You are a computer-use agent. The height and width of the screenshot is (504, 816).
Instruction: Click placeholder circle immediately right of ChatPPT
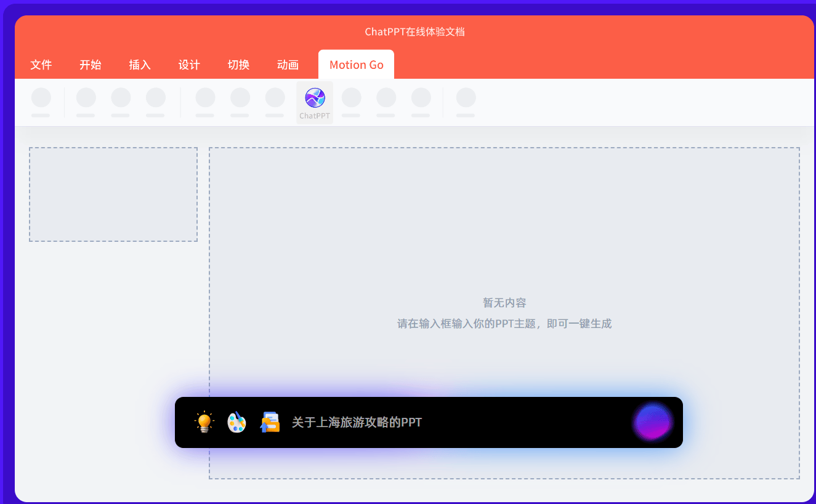[x=351, y=98]
